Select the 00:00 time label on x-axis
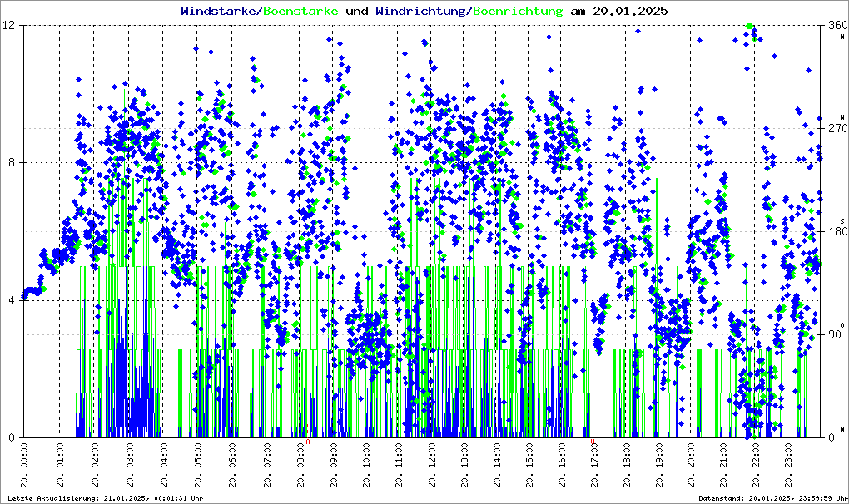The image size is (849, 504). pyautogui.click(x=25, y=468)
